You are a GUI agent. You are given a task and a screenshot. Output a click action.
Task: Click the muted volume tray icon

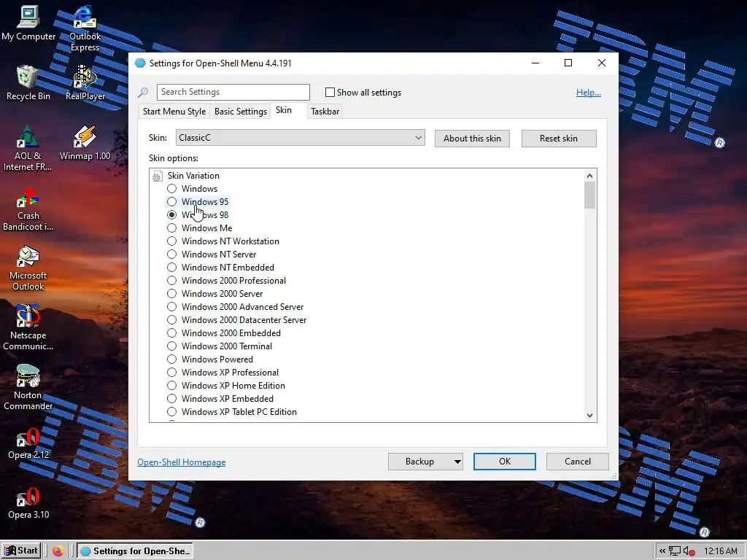[689, 551]
